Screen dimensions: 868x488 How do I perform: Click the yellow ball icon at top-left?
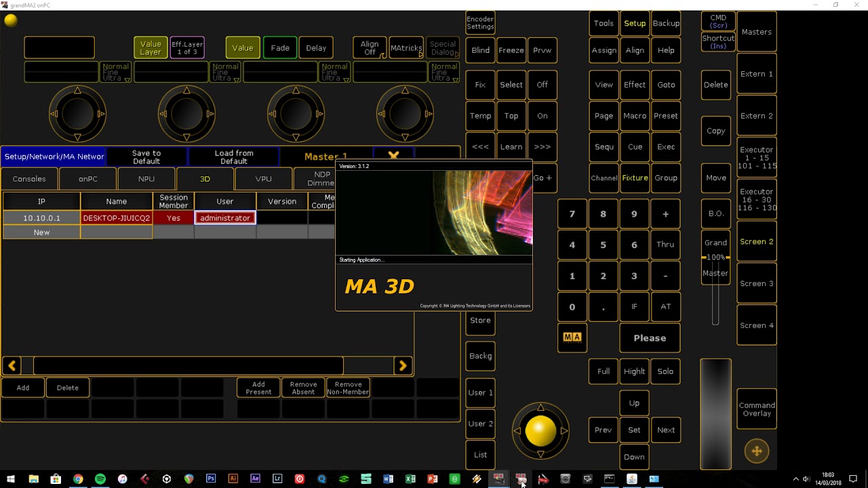pos(11,20)
